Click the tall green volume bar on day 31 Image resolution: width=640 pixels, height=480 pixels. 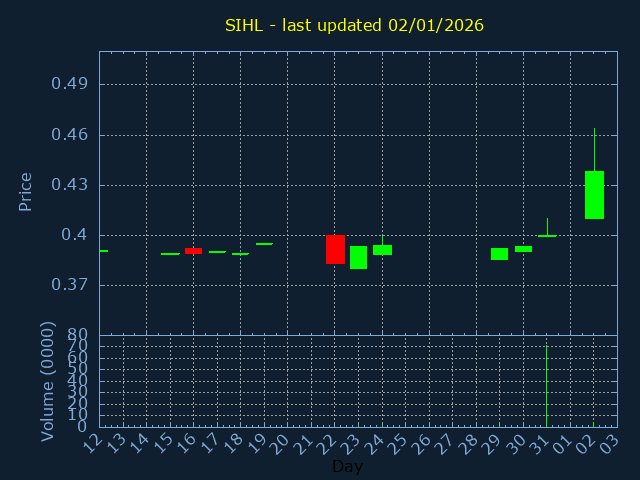coord(546,387)
